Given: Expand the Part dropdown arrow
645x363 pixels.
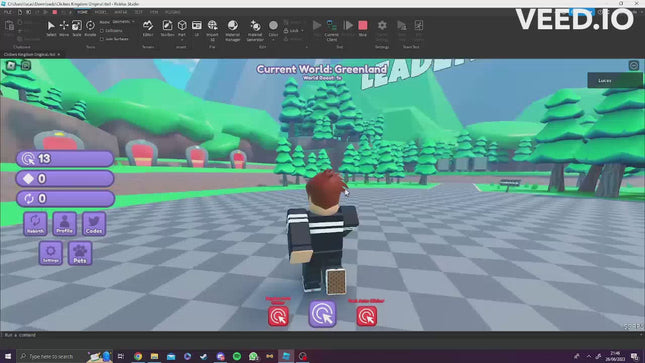Looking at the screenshot, I should (182, 40).
